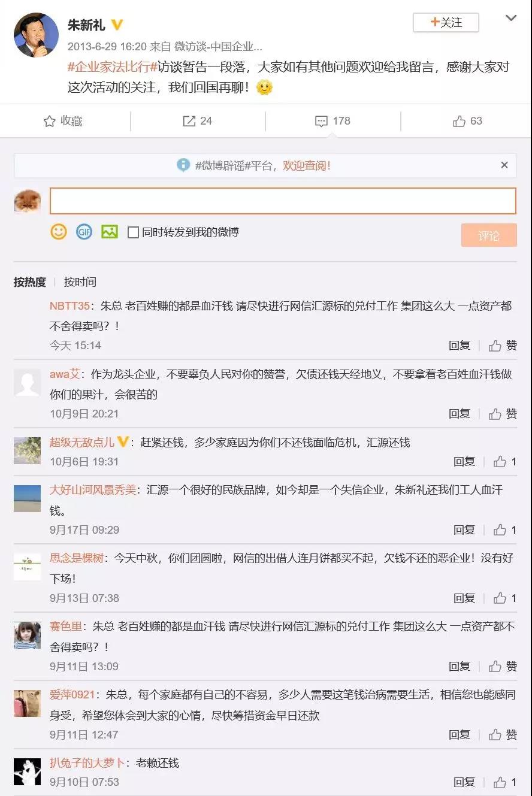Open 思念是棵树's profile link
Image resolution: width=532 pixels, height=796 pixels.
[77, 558]
